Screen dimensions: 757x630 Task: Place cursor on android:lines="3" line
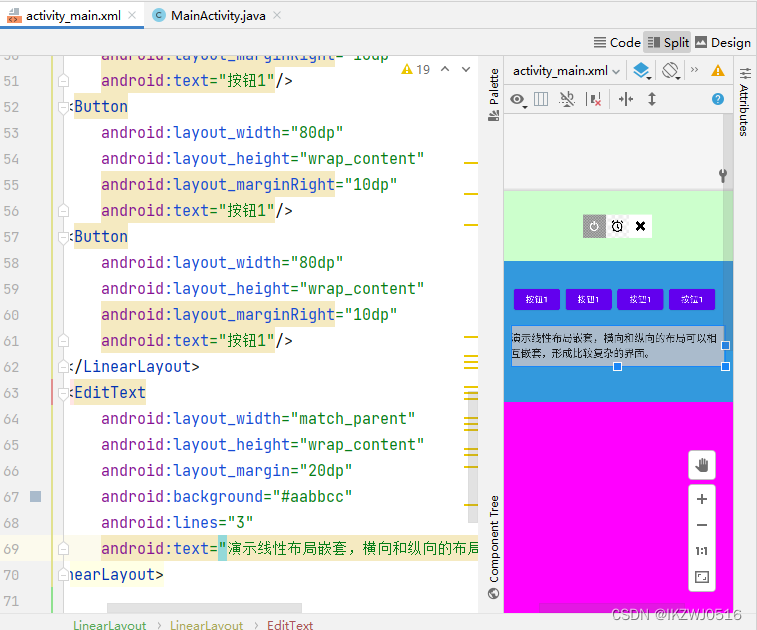pos(177,522)
